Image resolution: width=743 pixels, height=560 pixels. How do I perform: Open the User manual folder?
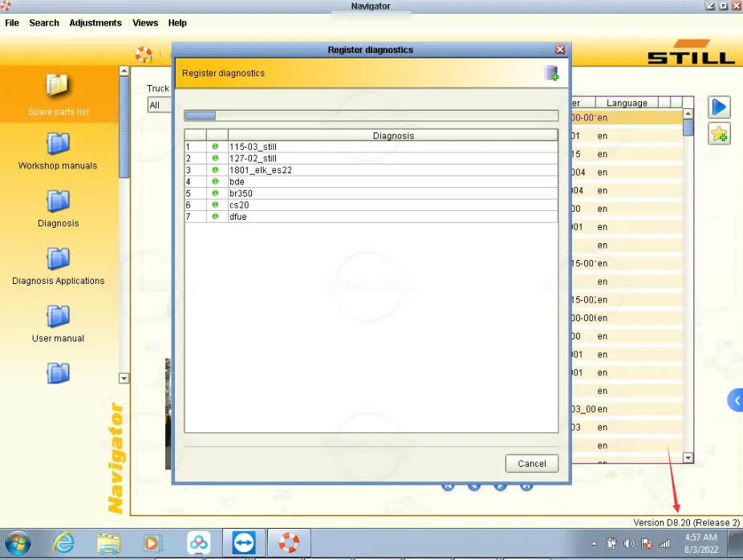point(58,317)
